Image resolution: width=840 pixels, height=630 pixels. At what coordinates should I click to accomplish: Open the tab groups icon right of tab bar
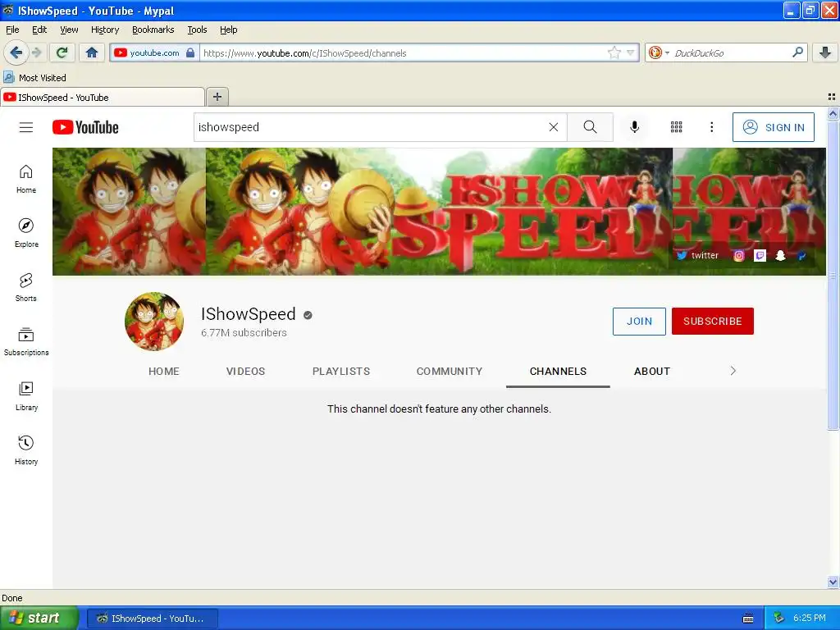tap(832, 97)
